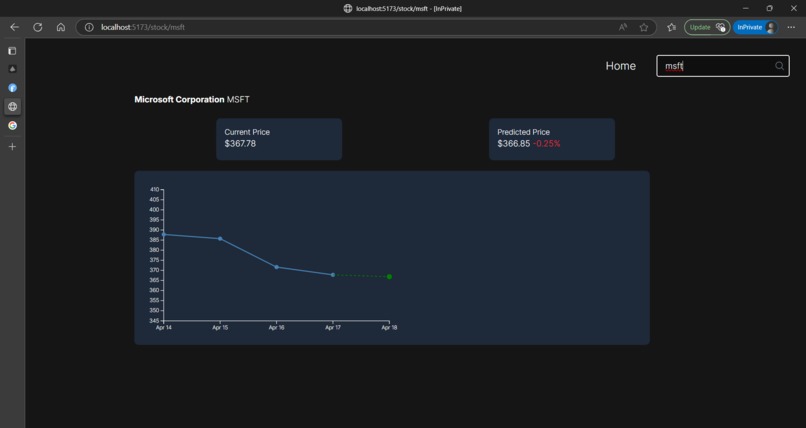Open the Favorites list icon

[x=671, y=27]
